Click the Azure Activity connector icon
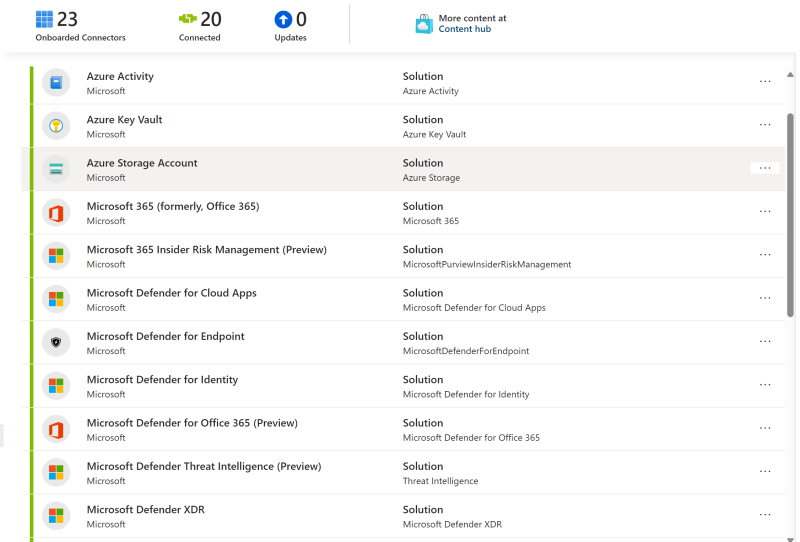 point(56,82)
